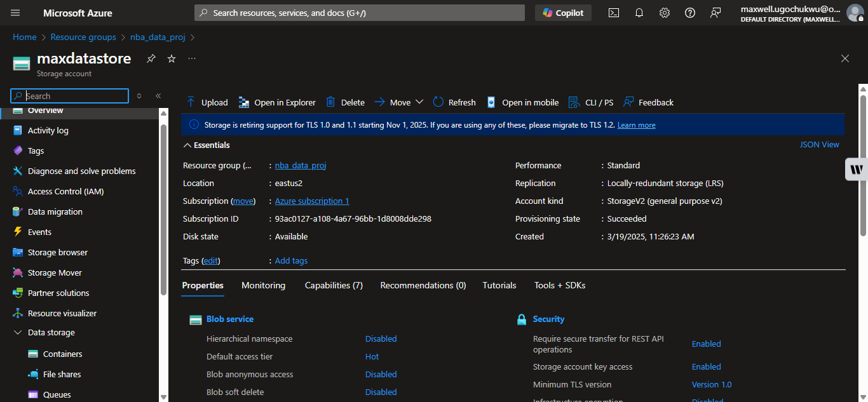
Task: Open Queues under Data storage
Action: coord(57,394)
